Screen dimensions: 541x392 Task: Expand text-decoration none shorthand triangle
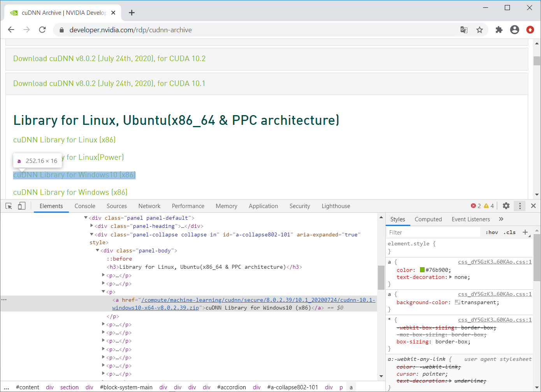tap(451, 277)
